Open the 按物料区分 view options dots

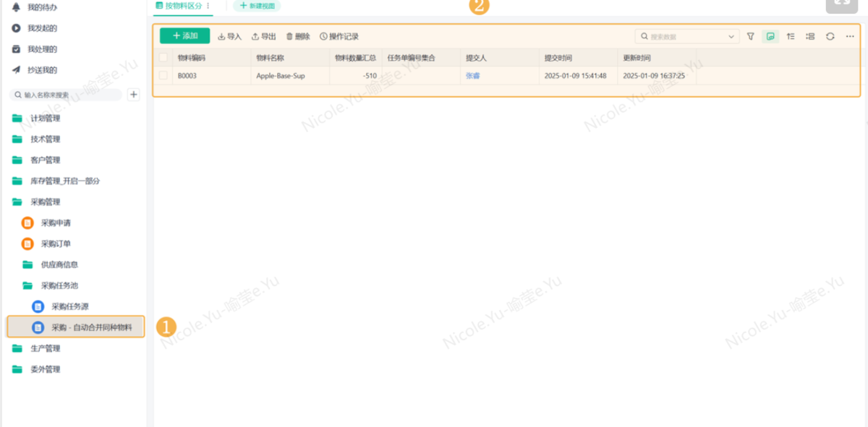pyautogui.click(x=208, y=6)
